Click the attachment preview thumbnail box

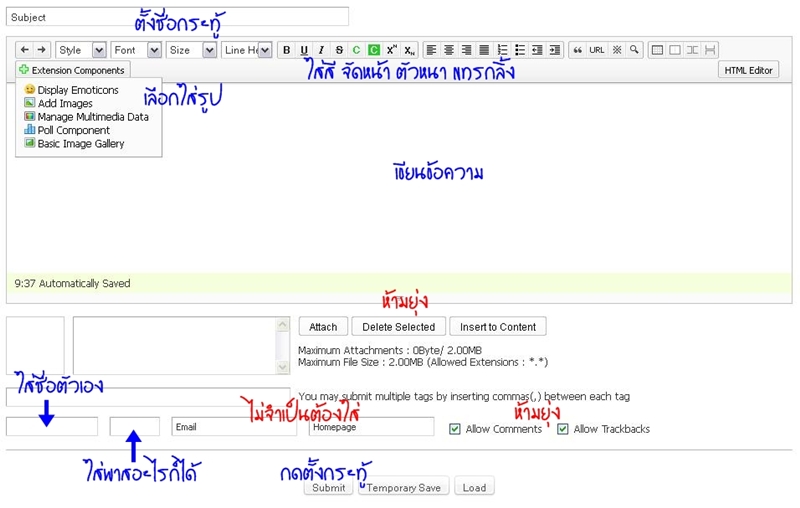click(x=35, y=345)
